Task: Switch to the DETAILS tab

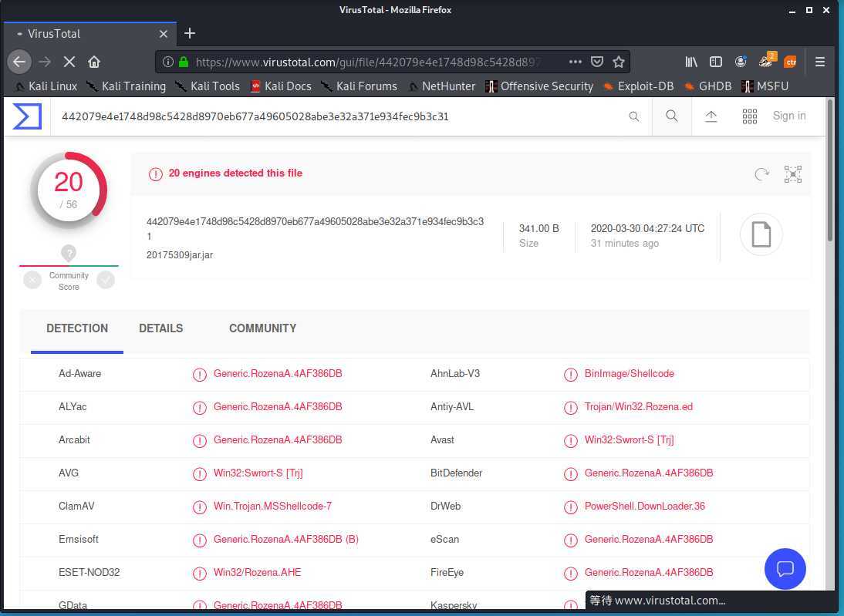Action: (x=161, y=328)
